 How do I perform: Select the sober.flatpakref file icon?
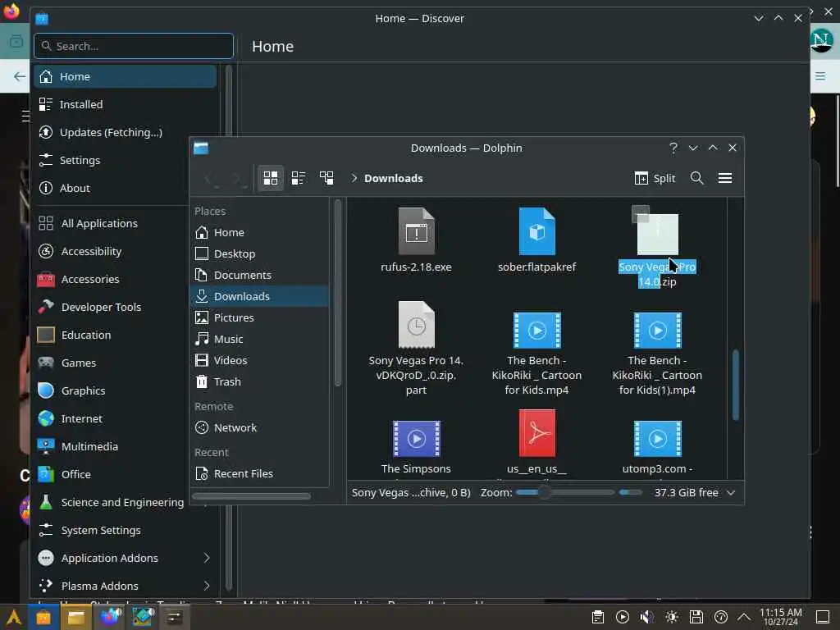(536, 231)
